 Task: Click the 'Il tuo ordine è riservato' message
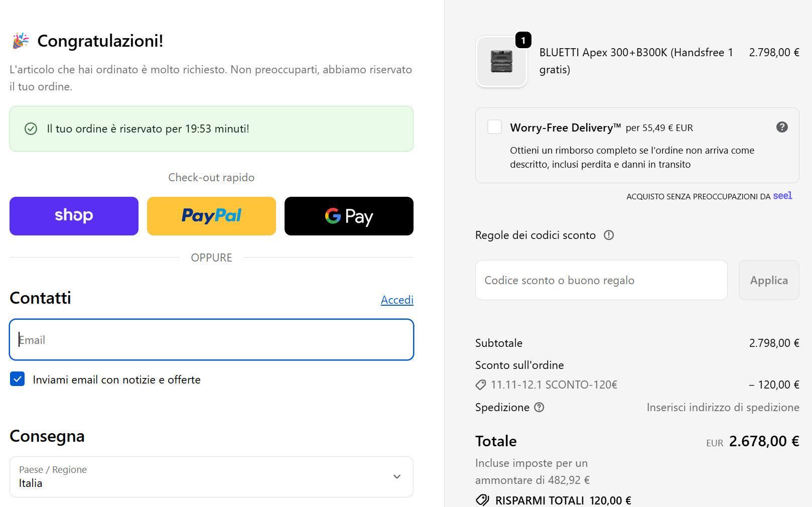pos(148,129)
